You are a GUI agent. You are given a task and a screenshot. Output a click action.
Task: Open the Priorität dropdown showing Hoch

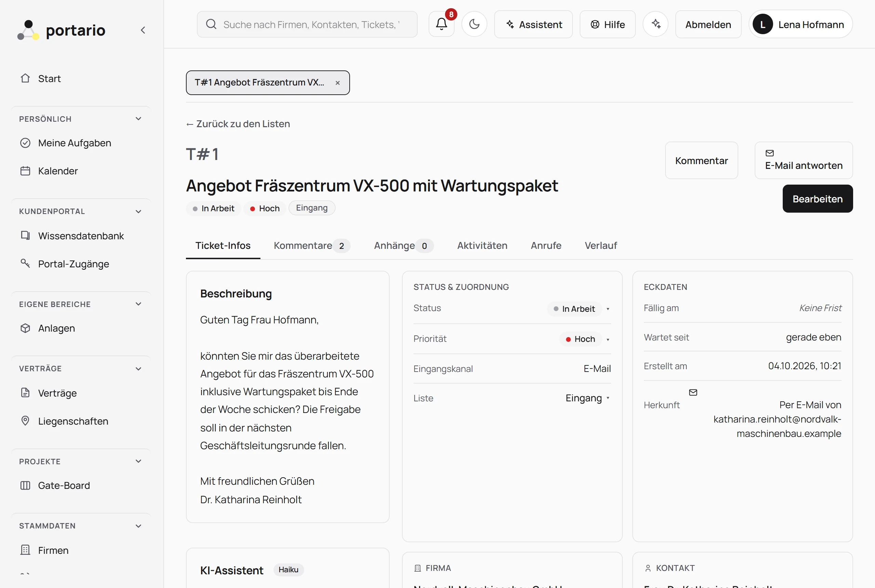click(x=585, y=339)
